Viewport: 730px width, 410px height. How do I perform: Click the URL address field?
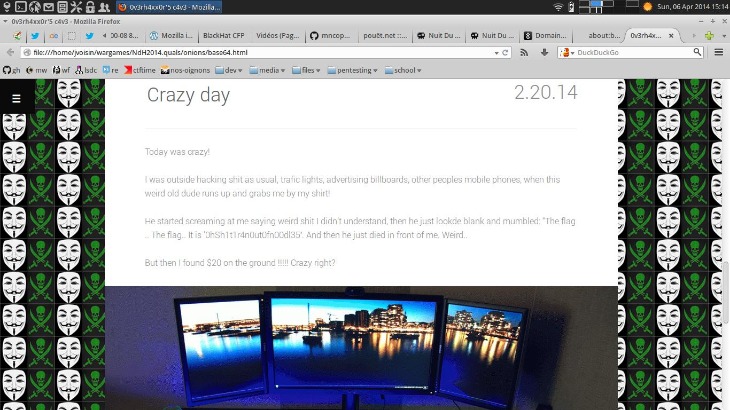pos(261,53)
